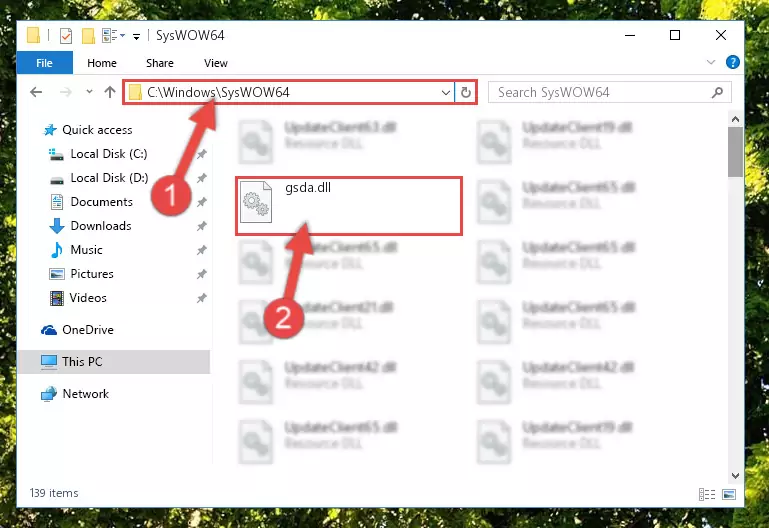The image size is (769, 528).
Task: Click the pin icon next to Videos
Action: (202, 298)
